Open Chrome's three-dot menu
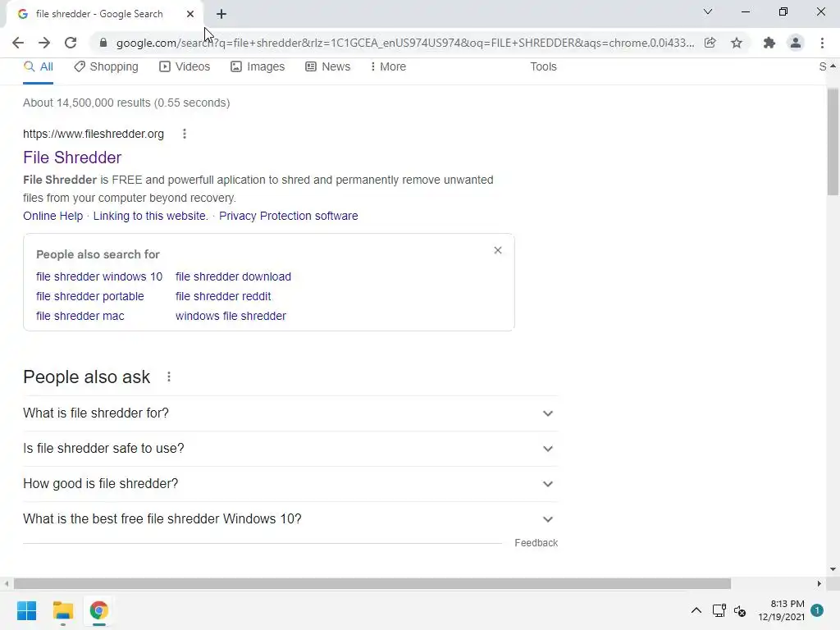This screenshot has height=630, width=840. [x=822, y=43]
